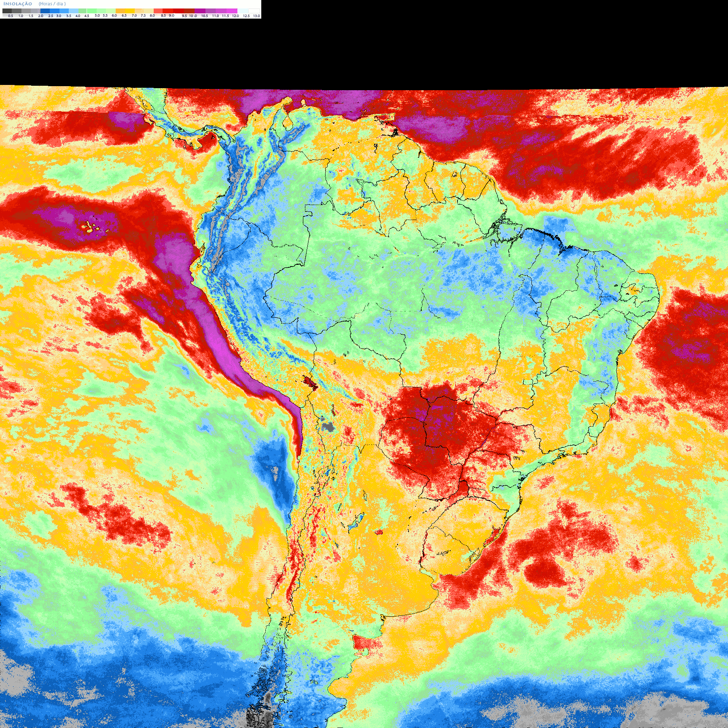The width and height of the screenshot is (728, 728).
Task: Select the bright magenta swatch above 12.0
Action: [x=232, y=11]
